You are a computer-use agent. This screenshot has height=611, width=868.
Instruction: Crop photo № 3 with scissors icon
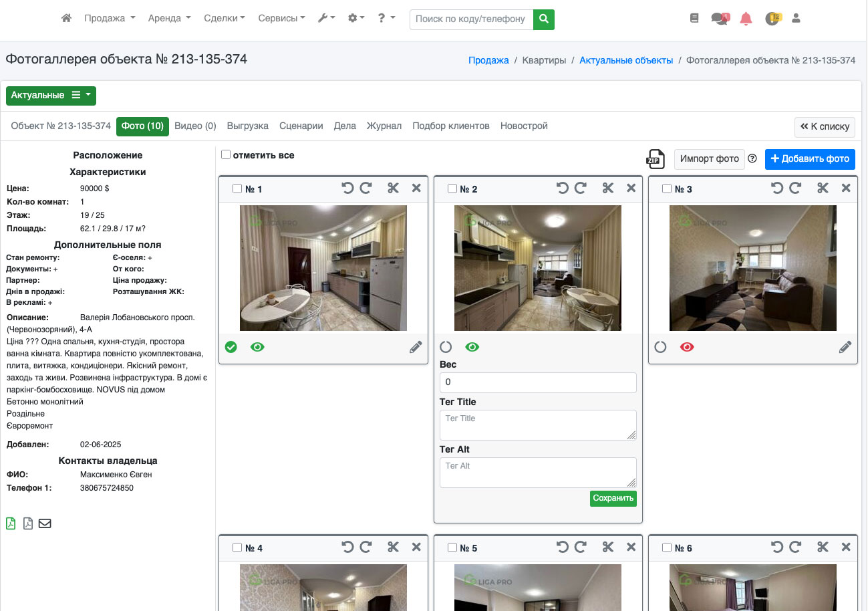coord(823,189)
